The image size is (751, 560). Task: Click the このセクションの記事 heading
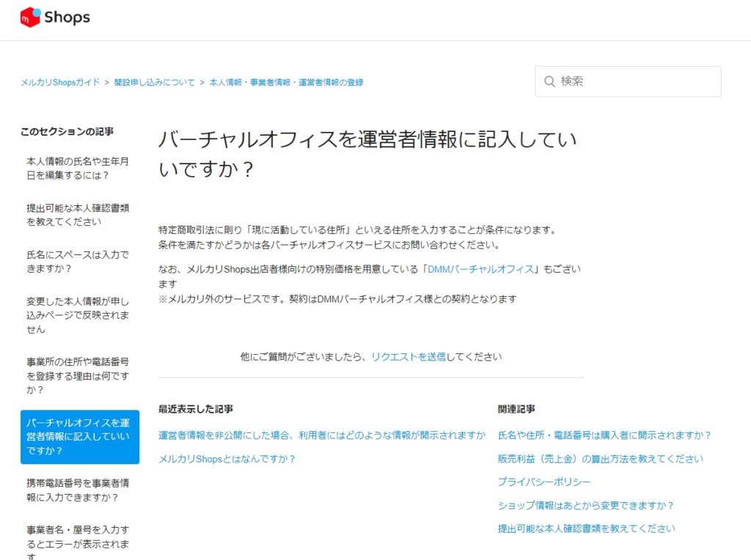[x=67, y=132]
